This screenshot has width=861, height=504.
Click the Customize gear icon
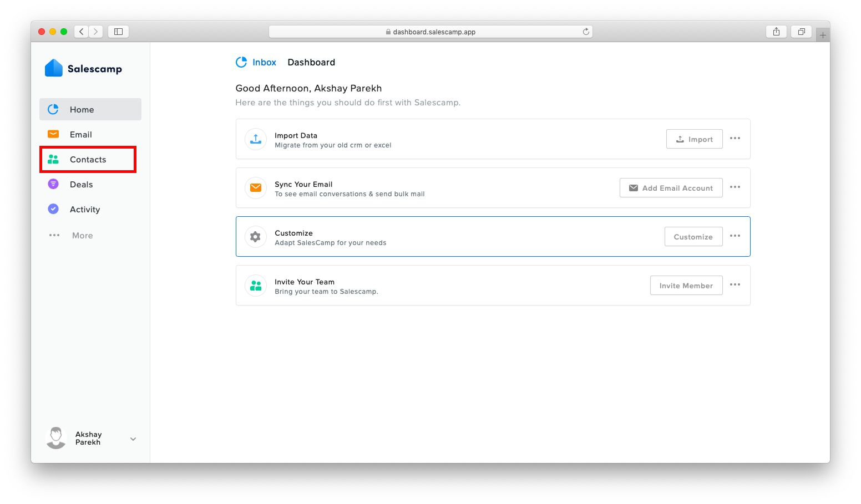pyautogui.click(x=256, y=237)
